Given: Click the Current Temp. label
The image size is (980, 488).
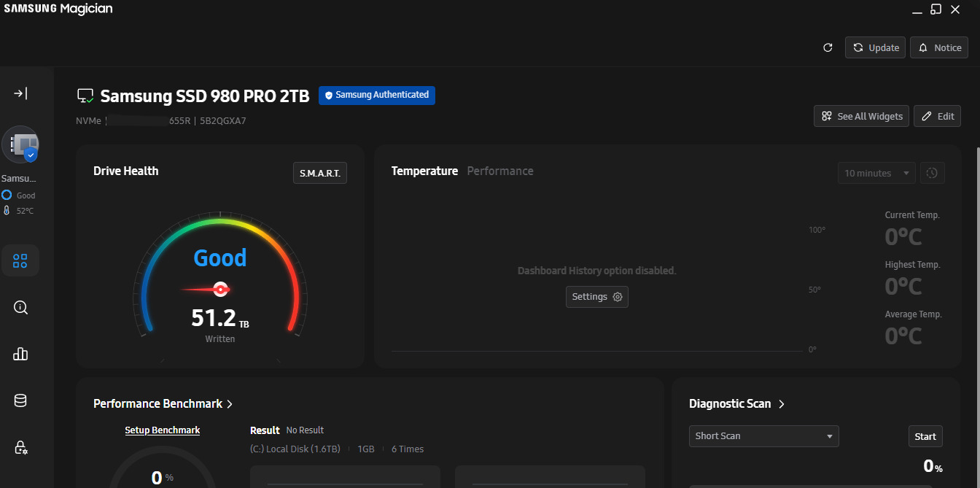Looking at the screenshot, I should point(912,215).
